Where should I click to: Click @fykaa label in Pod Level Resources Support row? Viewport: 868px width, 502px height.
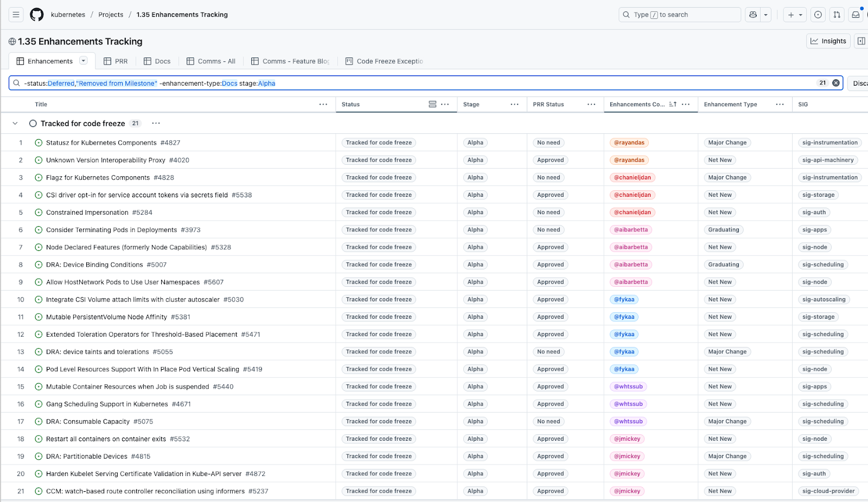coord(624,369)
